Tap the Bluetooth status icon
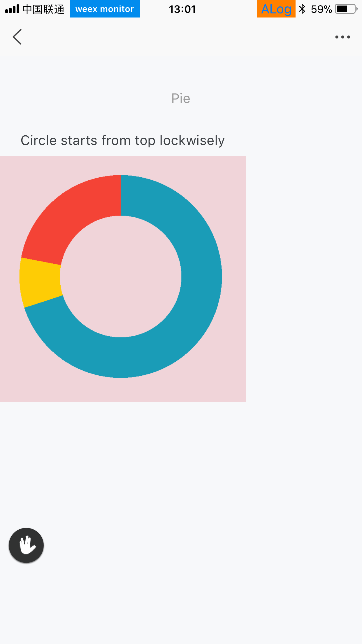 [x=302, y=9]
